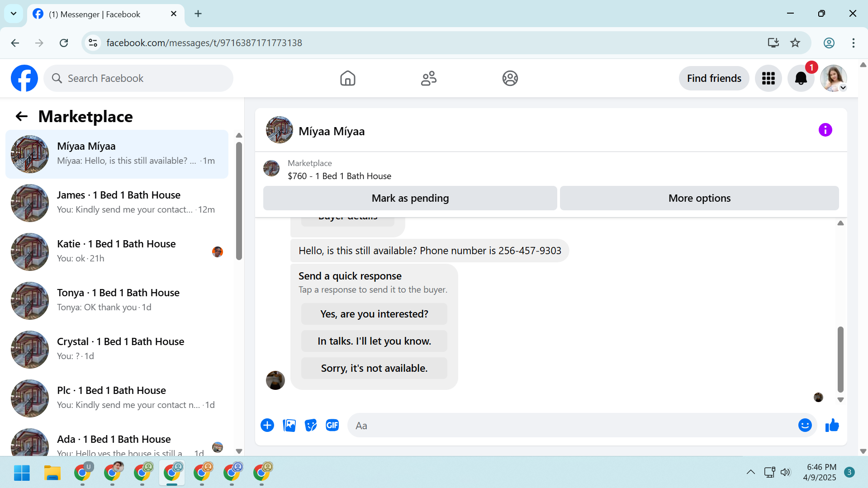Send a thumbs-up like
This screenshot has width=868, height=488.
coord(832,426)
